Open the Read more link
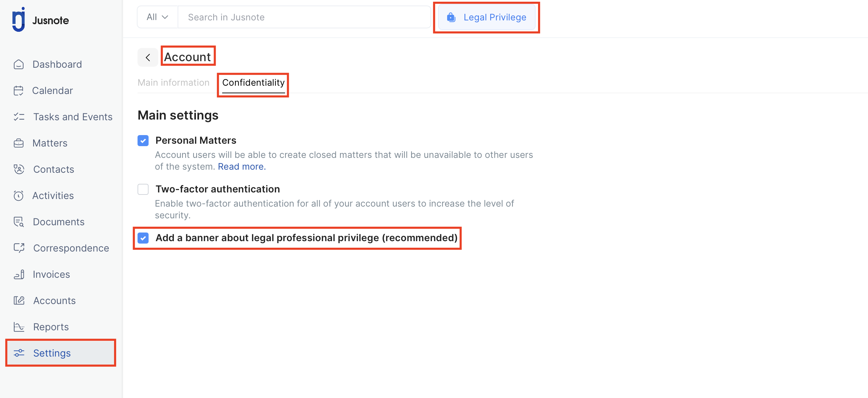868x398 pixels. [x=242, y=167]
